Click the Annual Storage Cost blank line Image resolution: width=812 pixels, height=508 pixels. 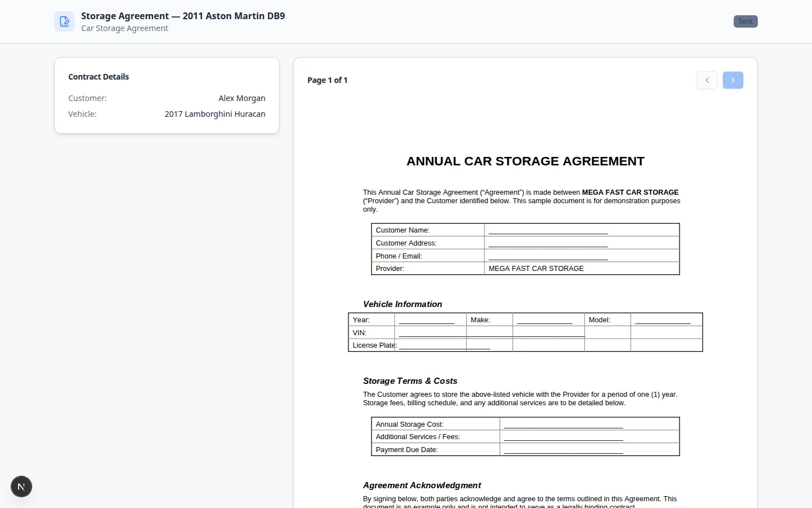click(x=563, y=424)
